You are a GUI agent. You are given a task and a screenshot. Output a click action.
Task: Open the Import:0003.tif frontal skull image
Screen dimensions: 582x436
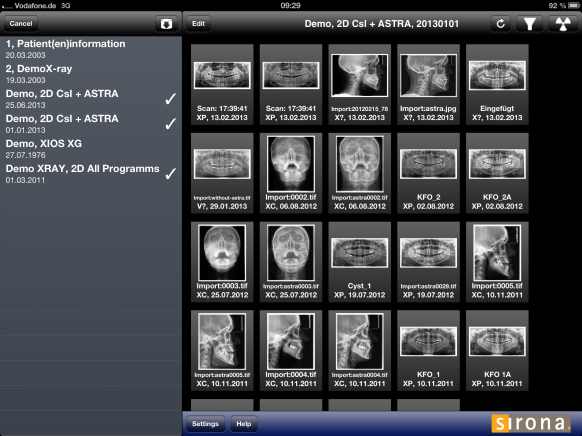pos(222,262)
